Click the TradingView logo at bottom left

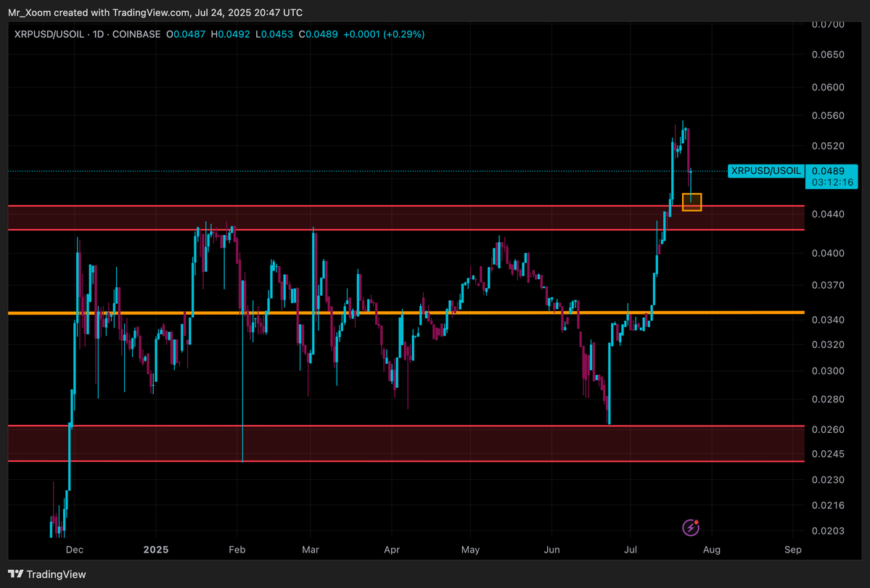[x=47, y=574]
